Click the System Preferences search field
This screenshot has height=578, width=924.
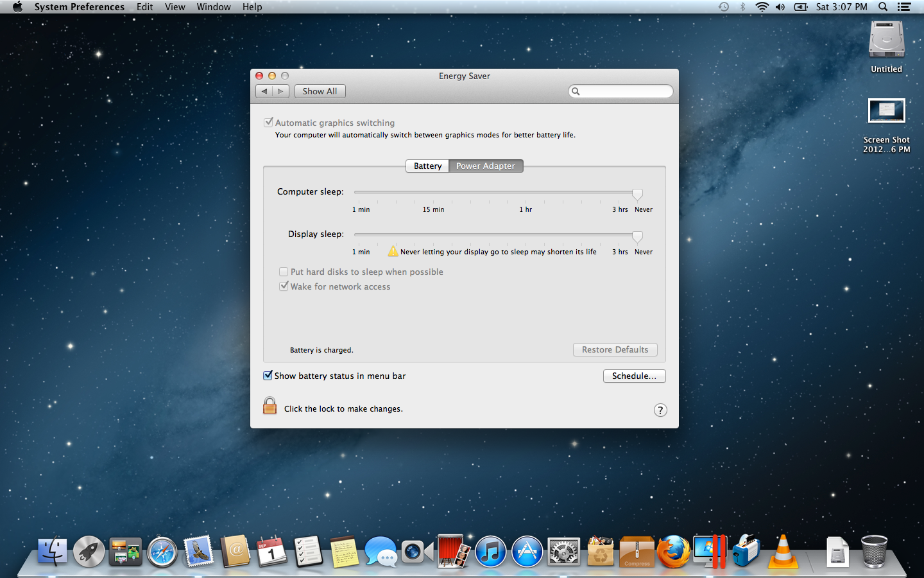pyautogui.click(x=620, y=91)
